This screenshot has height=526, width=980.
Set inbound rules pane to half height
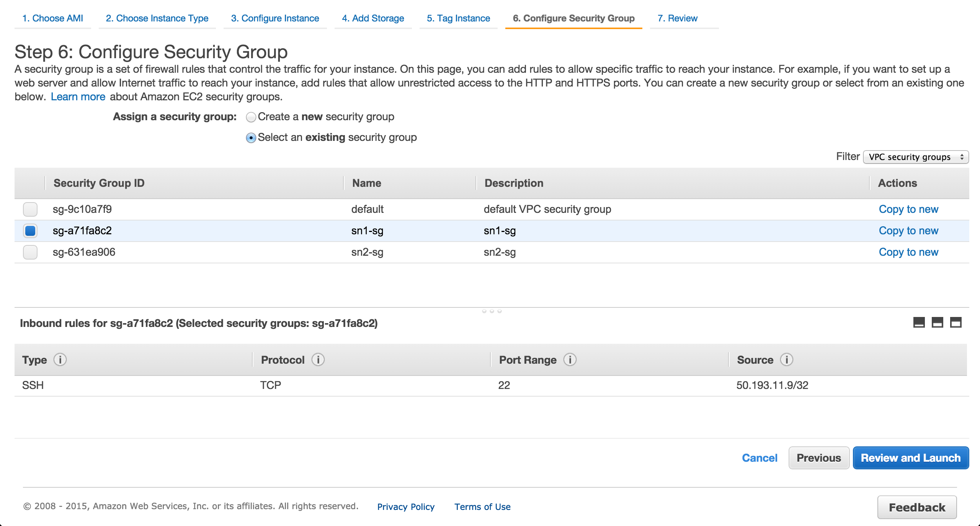tap(937, 322)
